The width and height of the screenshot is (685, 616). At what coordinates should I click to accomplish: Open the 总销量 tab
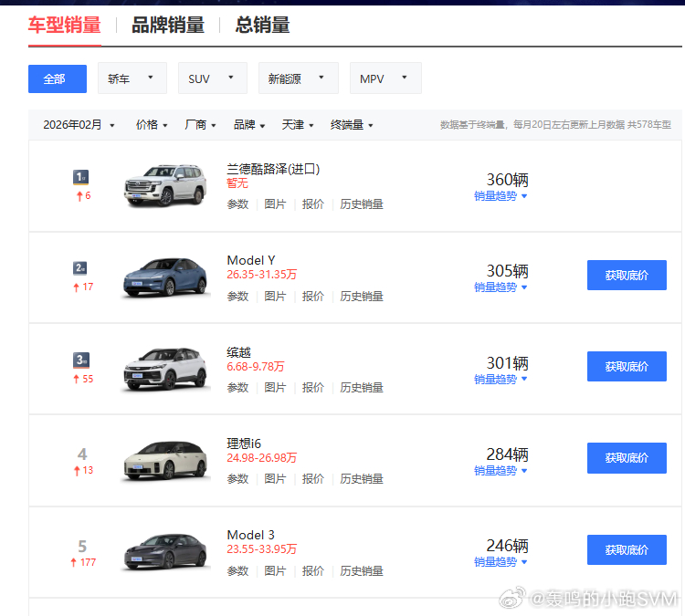(x=262, y=25)
